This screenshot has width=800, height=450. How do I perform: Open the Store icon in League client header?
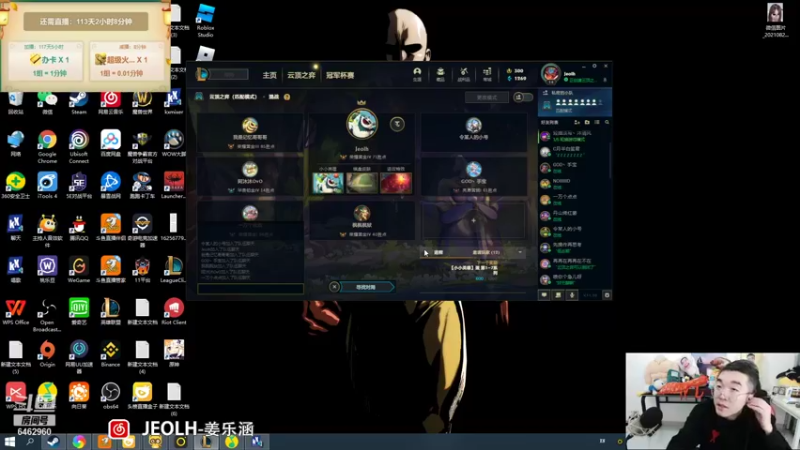pyautogui.click(x=487, y=74)
